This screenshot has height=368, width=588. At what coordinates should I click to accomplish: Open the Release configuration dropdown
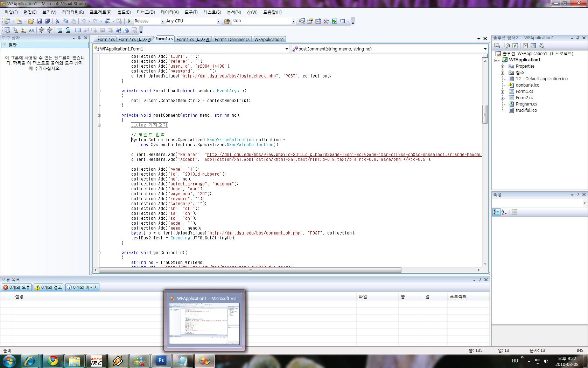click(162, 21)
